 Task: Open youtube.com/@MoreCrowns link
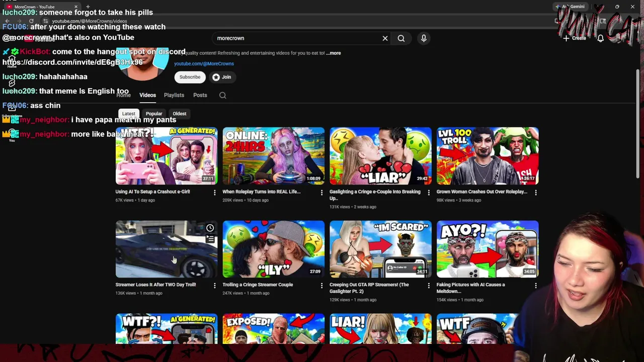click(x=204, y=64)
